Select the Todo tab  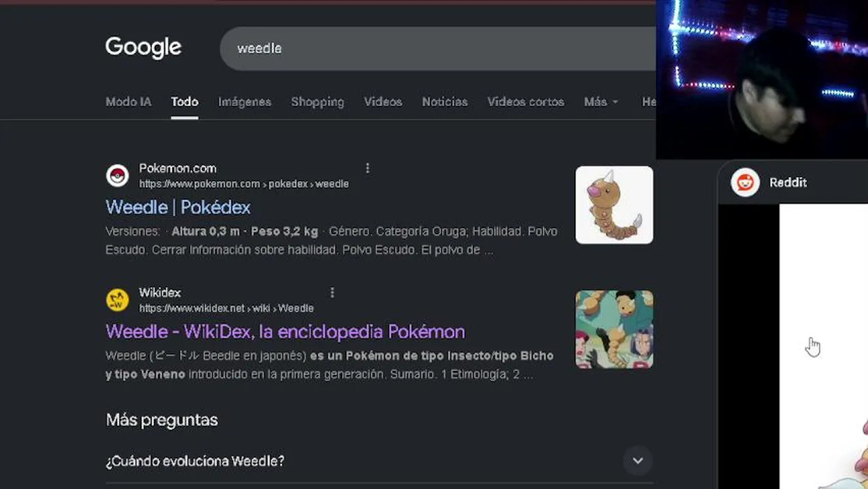tap(185, 102)
